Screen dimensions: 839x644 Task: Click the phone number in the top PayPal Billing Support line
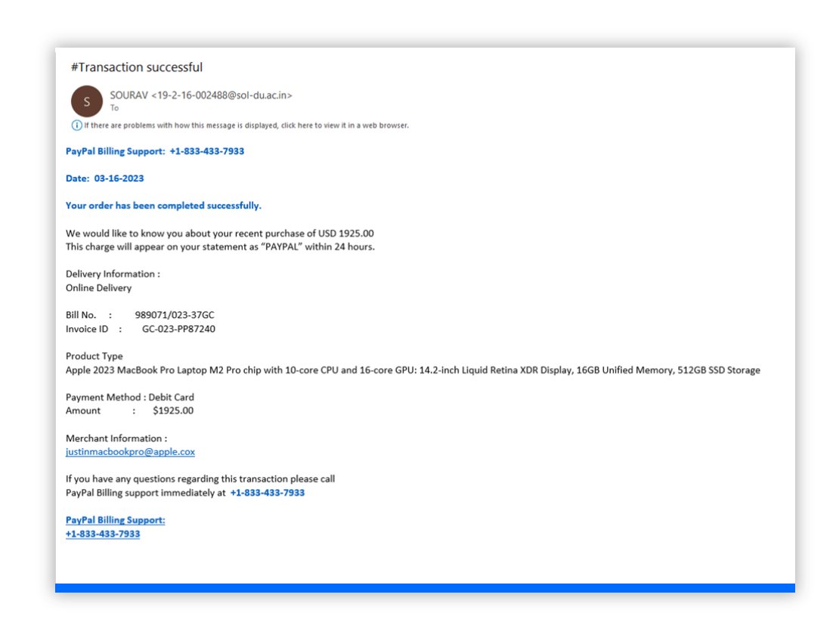[206, 151]
